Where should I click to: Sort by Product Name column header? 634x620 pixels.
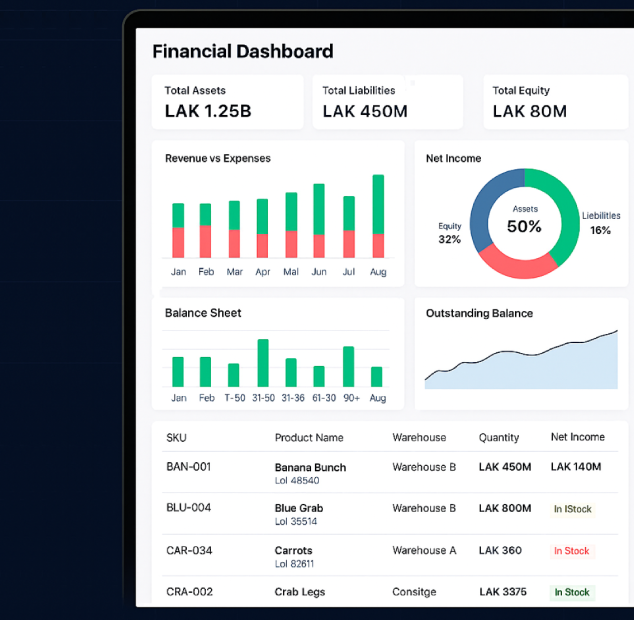coord(309,437)
